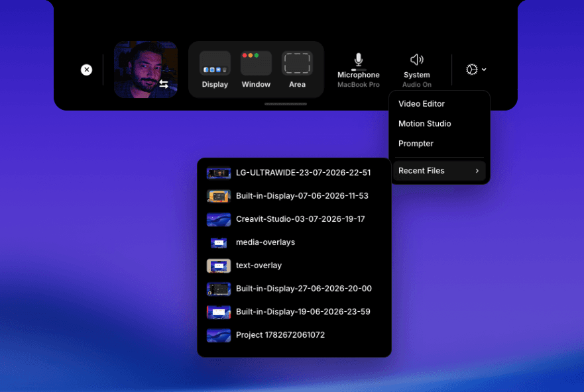The width and height of the screenshot is (584, 392).
Task: Toggle System Audio On
Action: [417, 70]
